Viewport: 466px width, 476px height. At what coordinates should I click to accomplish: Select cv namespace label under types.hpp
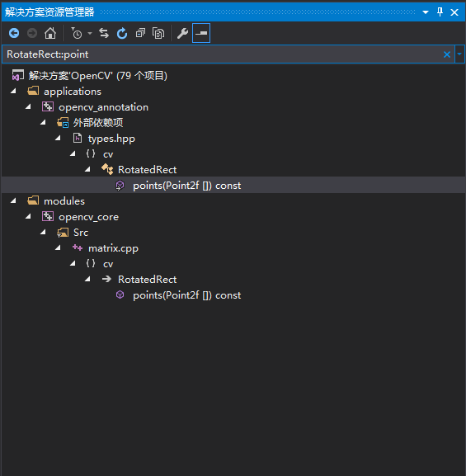coord(108,154)
